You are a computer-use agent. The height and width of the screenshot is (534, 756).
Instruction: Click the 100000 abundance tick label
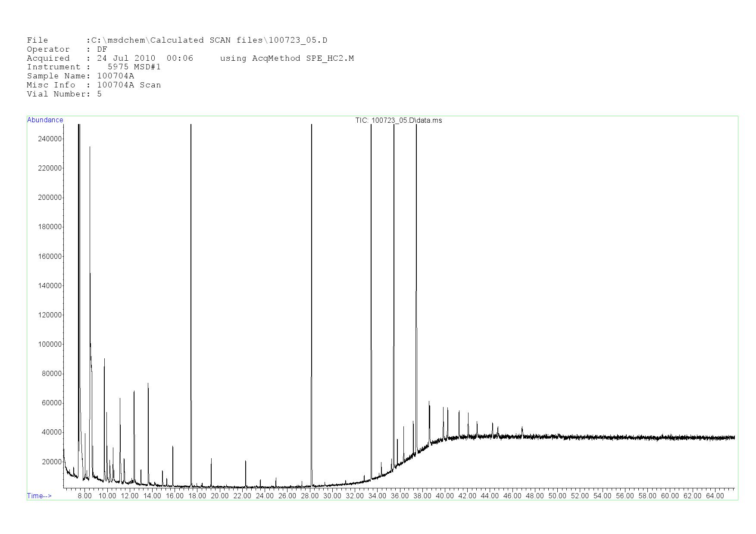pos(50,345)
